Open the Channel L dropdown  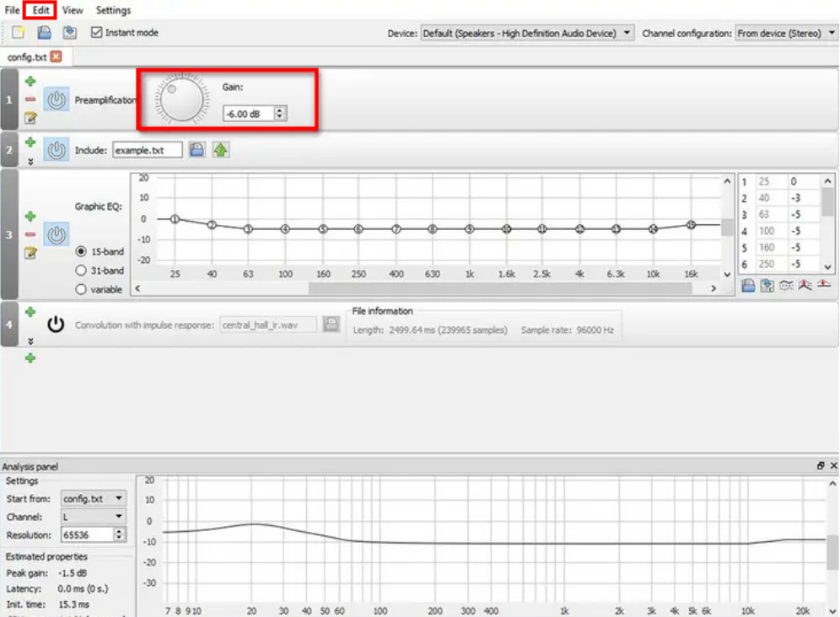pos(94,517)
